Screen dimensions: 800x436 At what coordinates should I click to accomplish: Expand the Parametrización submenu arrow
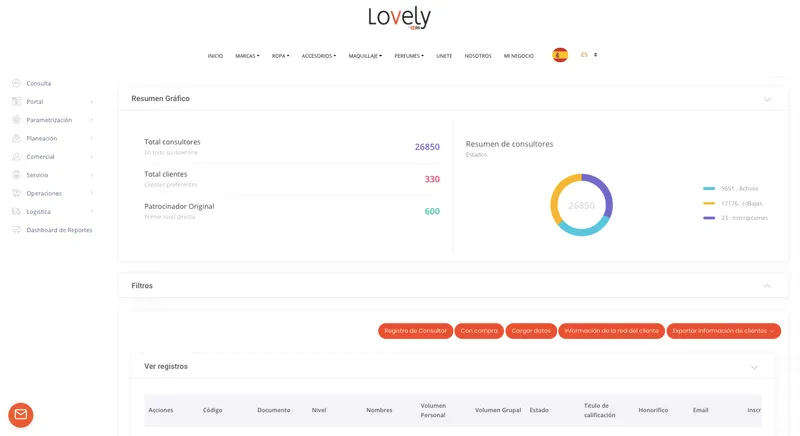tap(92, 120)
